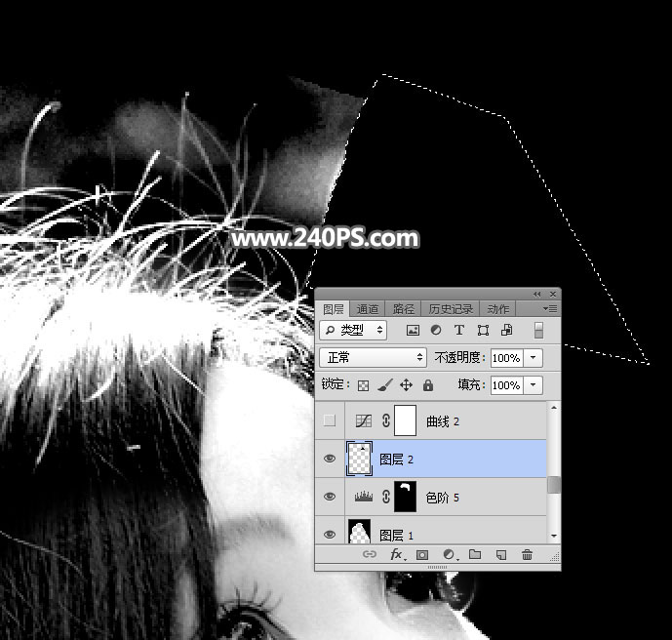This screenshot has height=640, width=672.
Task: Click the link layers icon
Action: tap(369, 554)
